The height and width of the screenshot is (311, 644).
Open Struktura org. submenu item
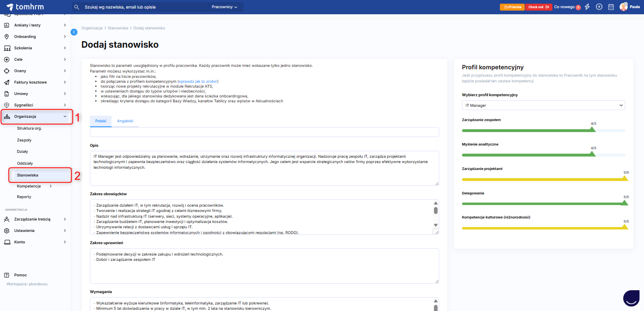click(29, 128)
